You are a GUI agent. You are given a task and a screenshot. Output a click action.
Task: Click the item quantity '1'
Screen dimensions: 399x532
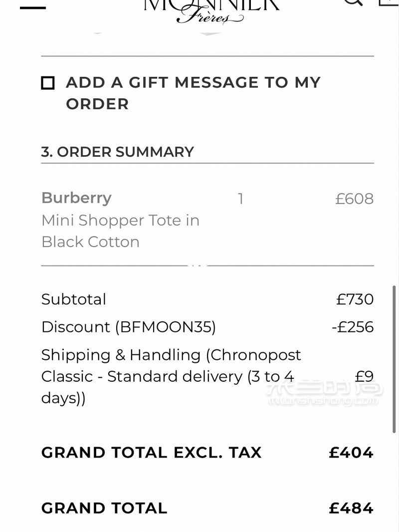[241, 199]
